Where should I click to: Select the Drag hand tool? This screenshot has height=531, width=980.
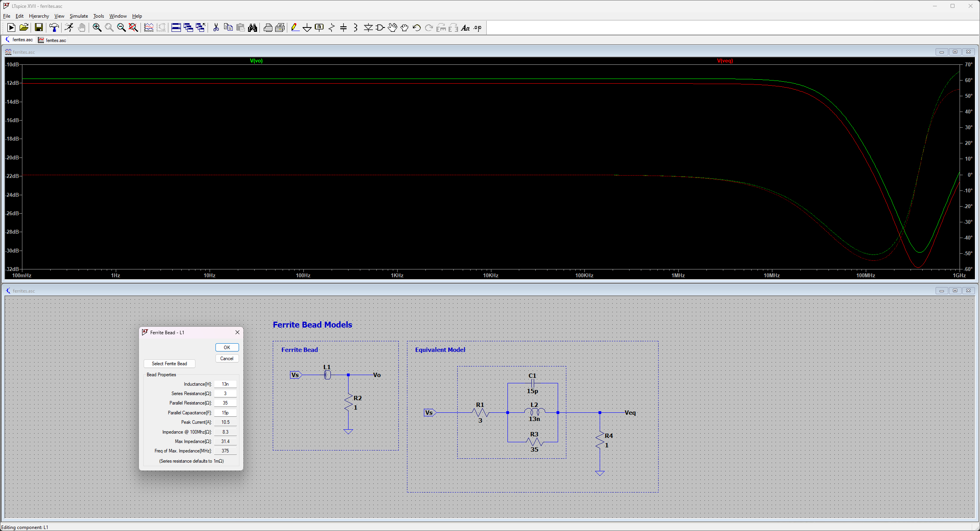click(405, 27)
